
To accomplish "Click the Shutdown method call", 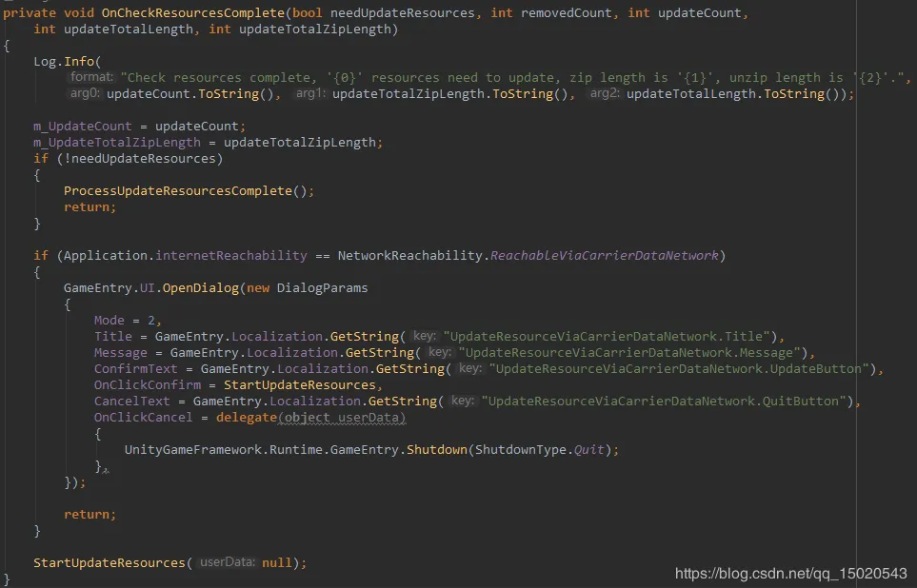I will pos(437,450).
